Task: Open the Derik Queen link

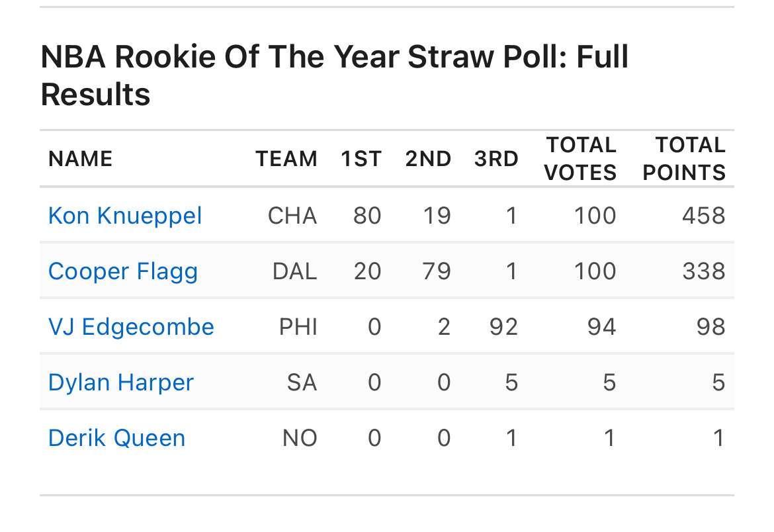Action: 116,438
